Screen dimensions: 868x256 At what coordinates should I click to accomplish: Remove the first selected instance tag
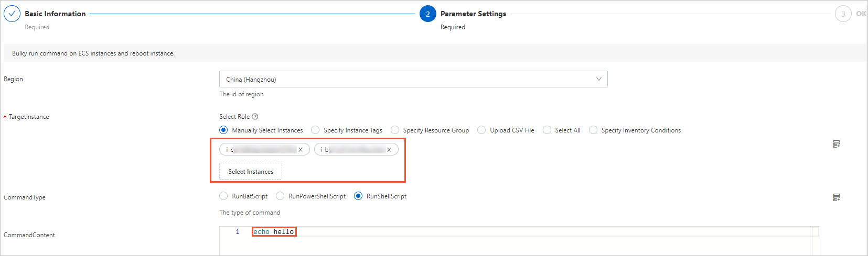coord(301,150)
